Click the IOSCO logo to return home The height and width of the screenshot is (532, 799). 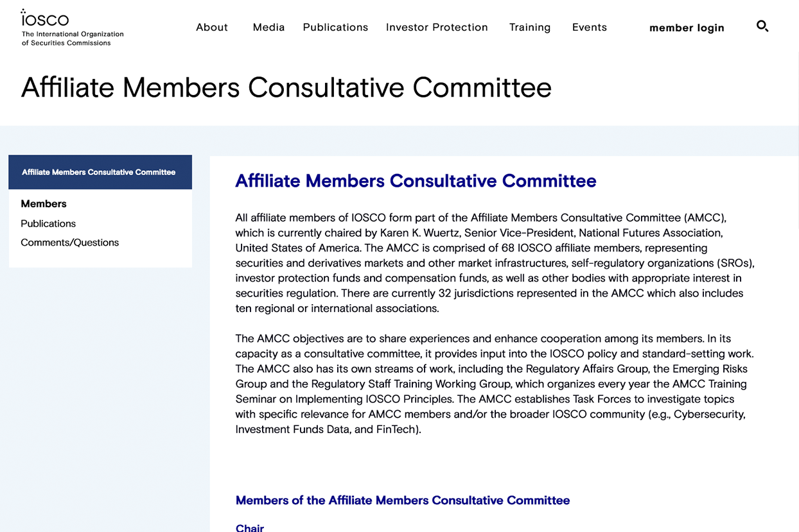pyautogui.click(x=44, y=19)
